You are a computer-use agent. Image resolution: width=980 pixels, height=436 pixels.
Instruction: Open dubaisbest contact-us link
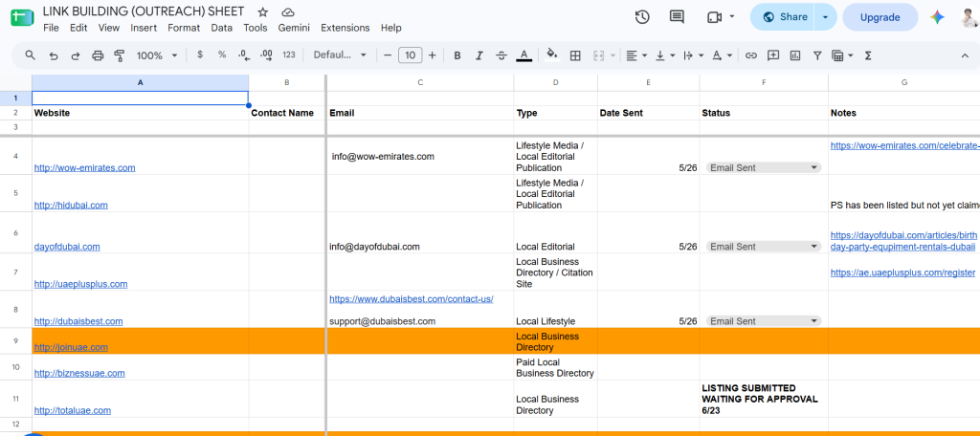click(412, 298)
